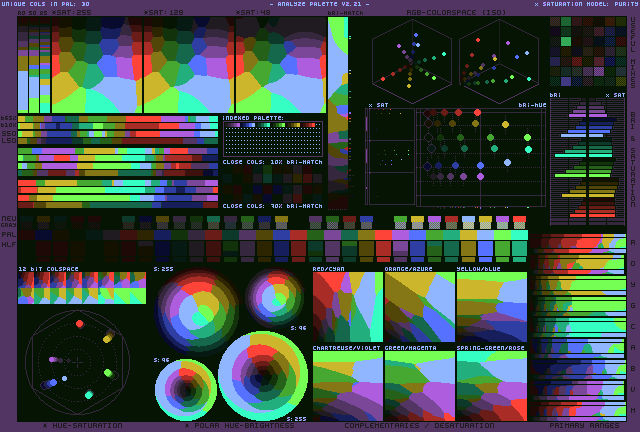This screenshot has height=432, width=640.
Task: Open the SPRING-GREEN/ROSE complementary panel
Action: click(x=491, y=386)
